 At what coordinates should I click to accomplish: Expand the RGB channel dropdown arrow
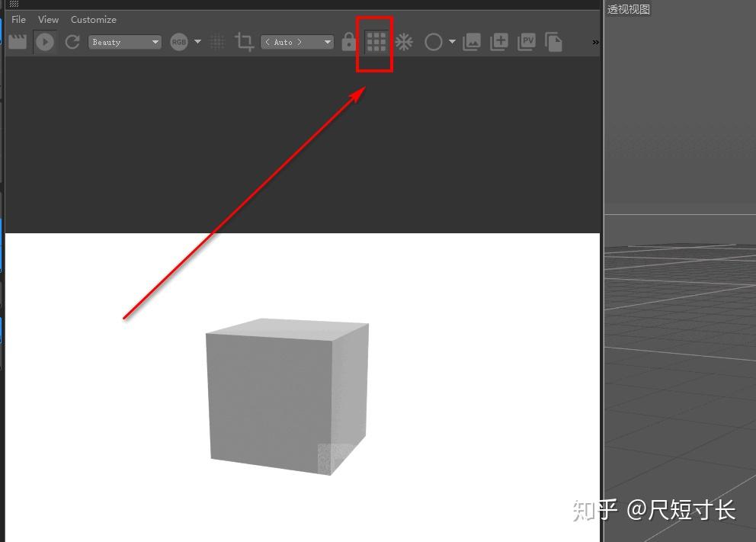196,42
